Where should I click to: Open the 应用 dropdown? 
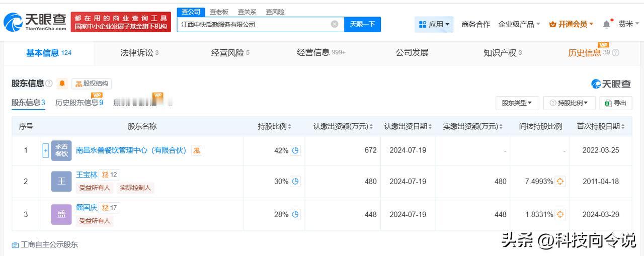[434, 24]
